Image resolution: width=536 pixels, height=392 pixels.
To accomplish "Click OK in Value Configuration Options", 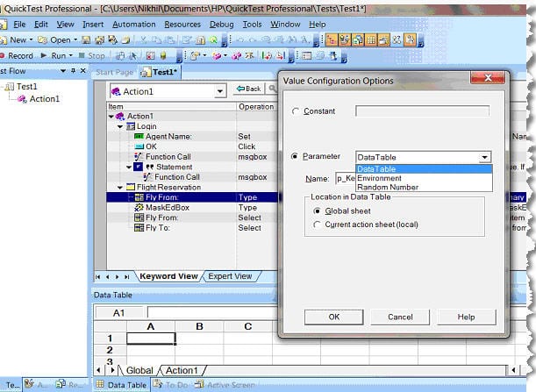I will 334,317.
